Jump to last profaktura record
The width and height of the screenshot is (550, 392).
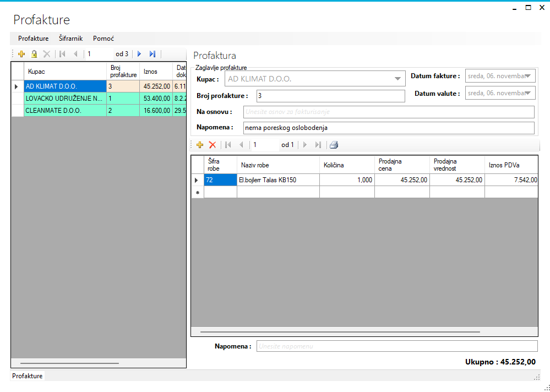point(153,54)
